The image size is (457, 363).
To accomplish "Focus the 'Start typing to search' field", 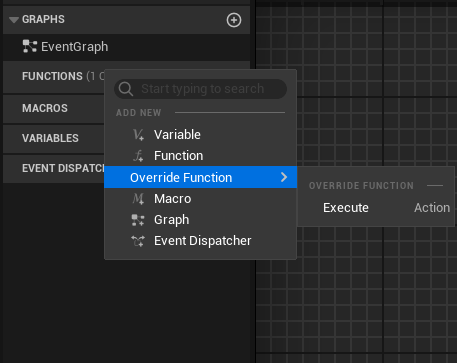I will (x=200, y=89).
